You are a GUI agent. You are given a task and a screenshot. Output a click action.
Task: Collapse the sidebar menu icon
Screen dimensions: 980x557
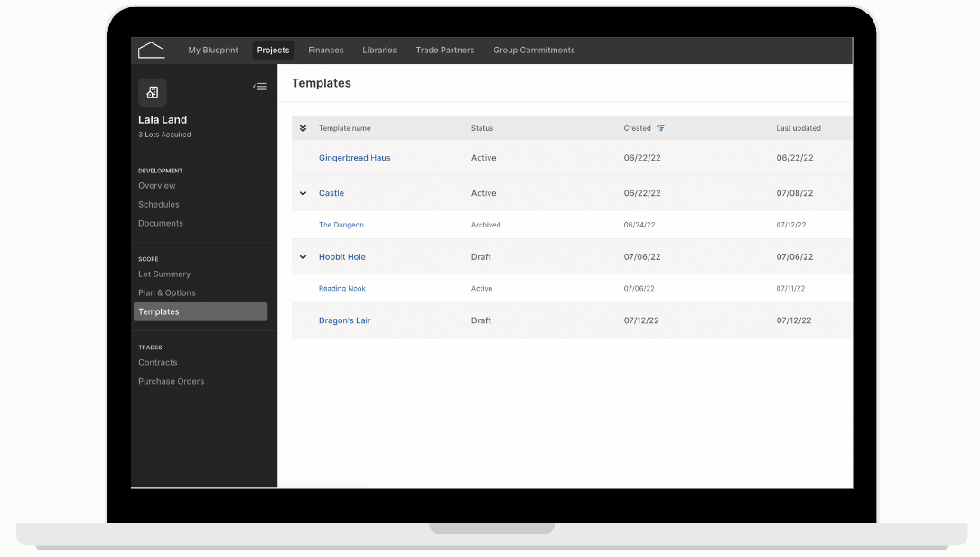pos(260,87)
